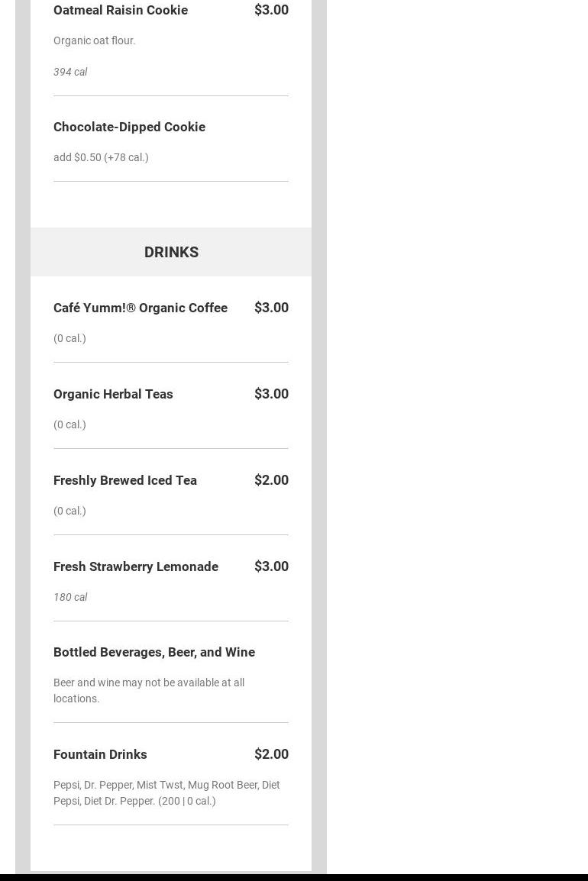Click the Organic Herbal Teas $3.00 price
Image resolution: width=588 pixels, height=881 pixels.
click(271, 393)
